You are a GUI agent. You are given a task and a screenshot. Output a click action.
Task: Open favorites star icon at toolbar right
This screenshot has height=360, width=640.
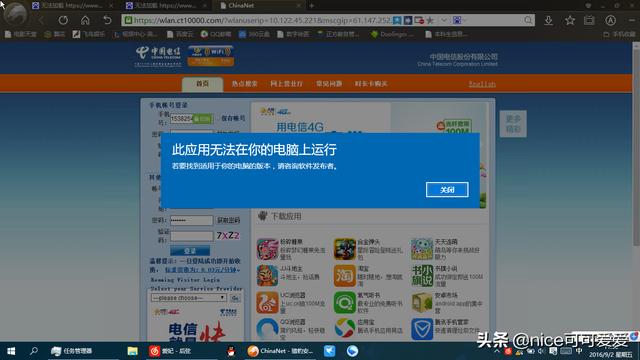coord(570,20)
